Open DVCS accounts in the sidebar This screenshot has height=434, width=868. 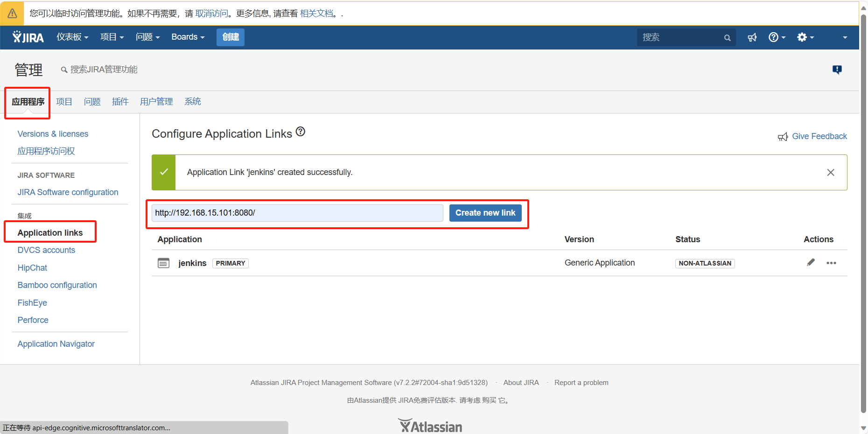coord(46,250)
